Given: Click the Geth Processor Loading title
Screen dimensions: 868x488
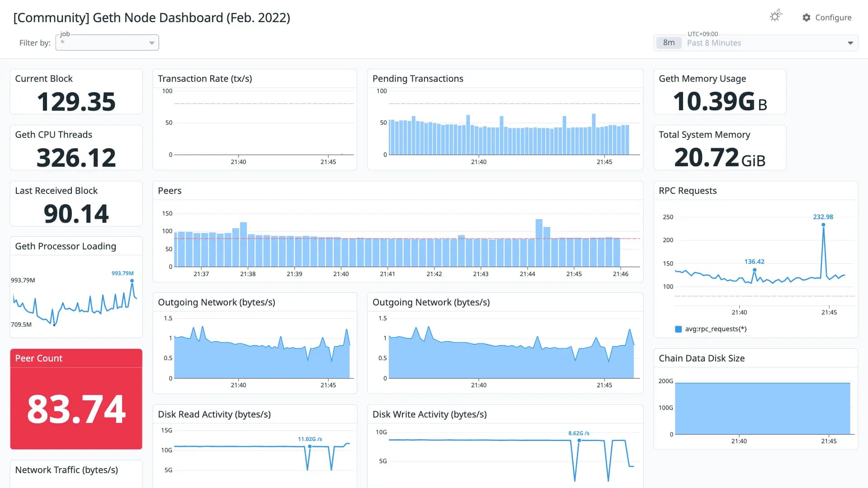Looking at the screenshot, I should [x=66, y=246].
